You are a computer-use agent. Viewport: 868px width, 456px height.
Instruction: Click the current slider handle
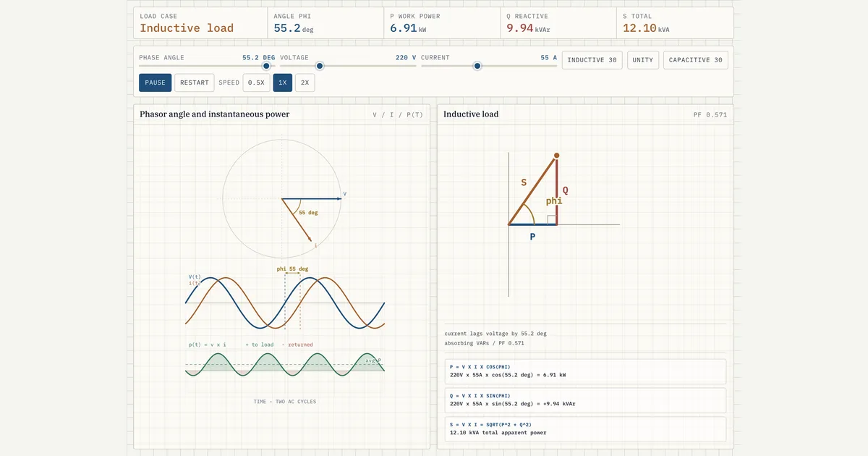pyautogui.click(x=477, y=66)
